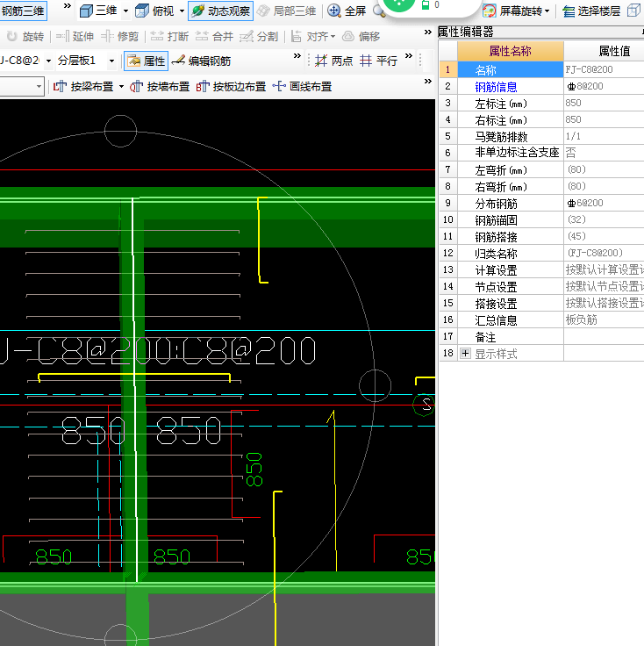Click the 非单边标注含支座 value 否
The image size is (644, 646).
pos(604,153)
